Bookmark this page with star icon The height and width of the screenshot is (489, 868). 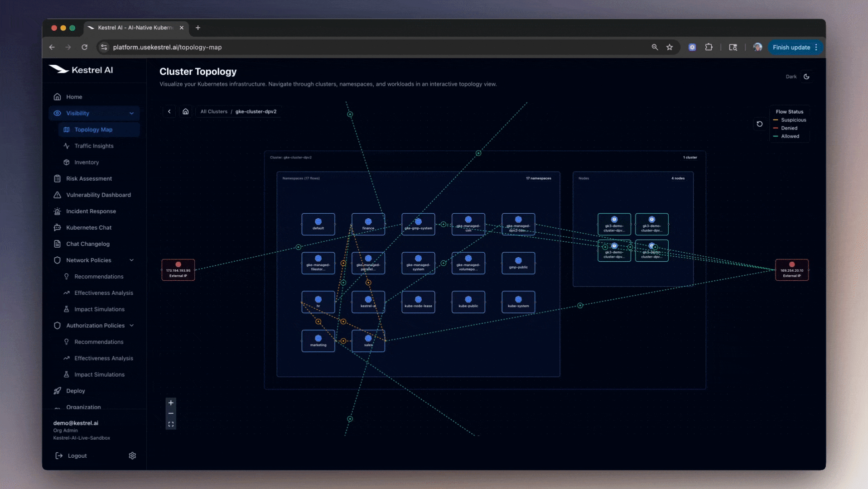670,47
